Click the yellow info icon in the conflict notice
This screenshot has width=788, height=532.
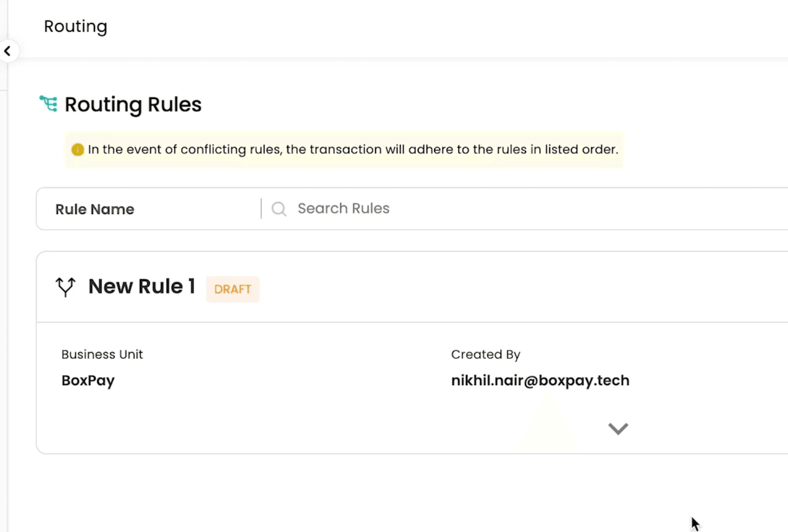pos(78,150)
